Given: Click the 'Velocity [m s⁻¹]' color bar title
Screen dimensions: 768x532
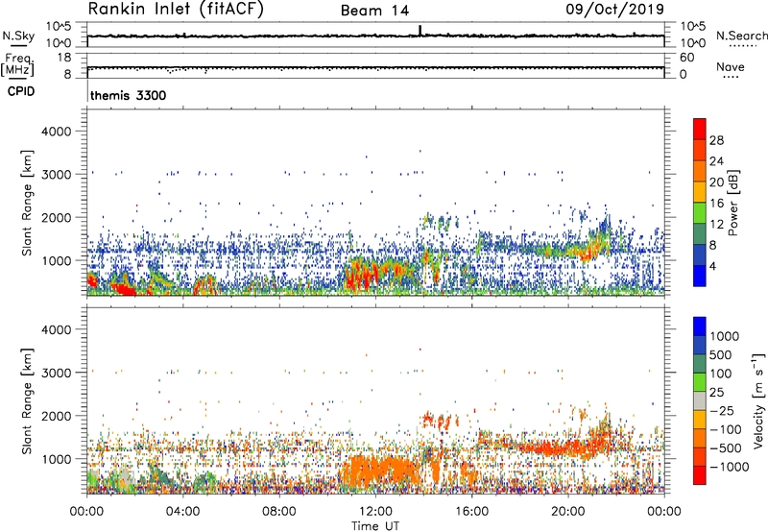Looking at the screenshot, I should tap(758, 400).
